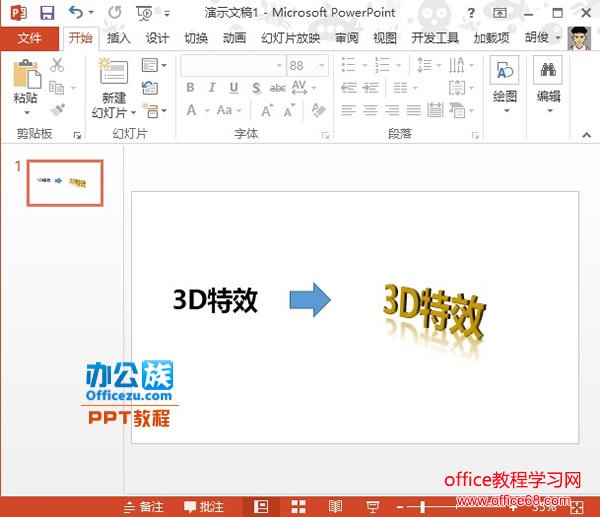This screenshot has height=517, width=600.
Task: Save the presentation with the floppy disk icon
Action: click(47, 13)
